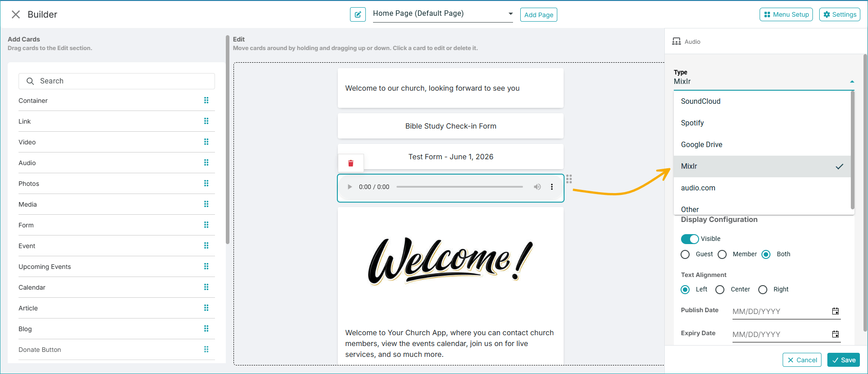Open the Expiry Date calendar picker
This screenshot has width=868, height=374.
(835, 334)
